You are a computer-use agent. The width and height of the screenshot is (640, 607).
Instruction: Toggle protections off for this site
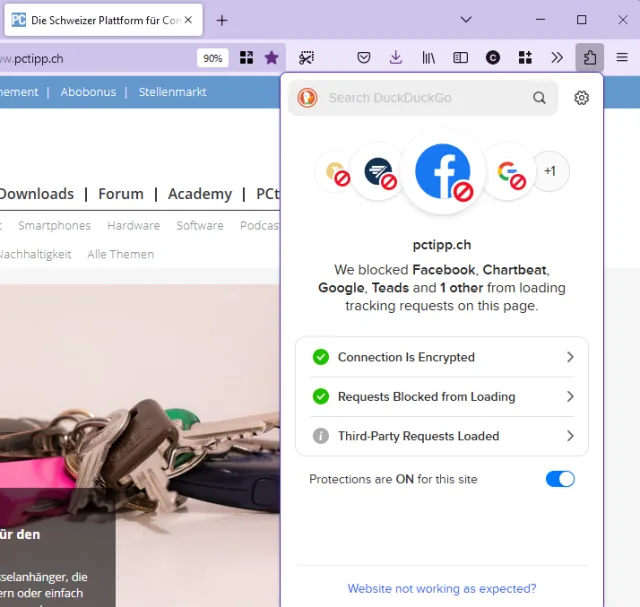[560, 479]
